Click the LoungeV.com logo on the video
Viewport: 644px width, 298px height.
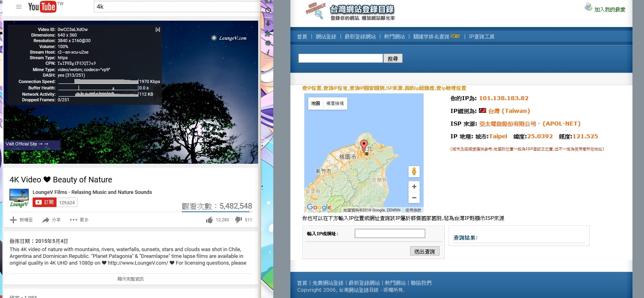point(229,38)
